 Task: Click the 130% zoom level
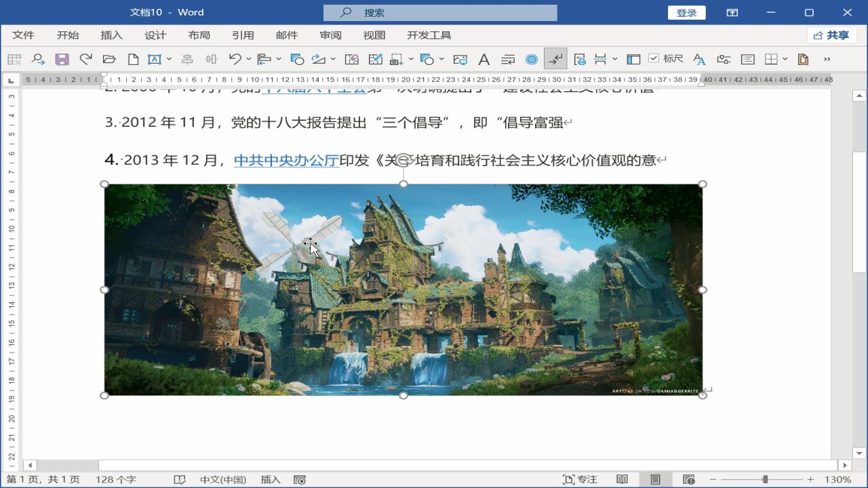[838, 480]
